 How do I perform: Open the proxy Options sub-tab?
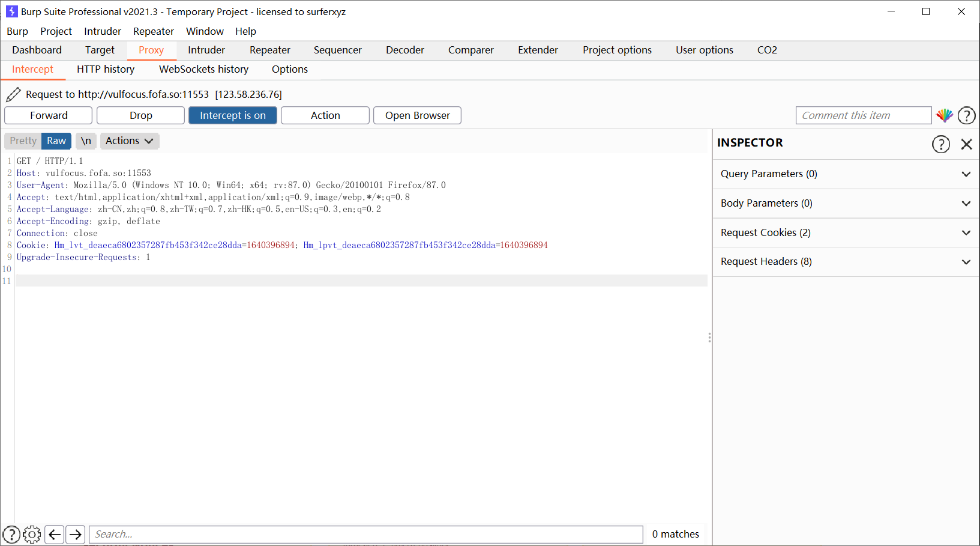click(x=290, y=69)
